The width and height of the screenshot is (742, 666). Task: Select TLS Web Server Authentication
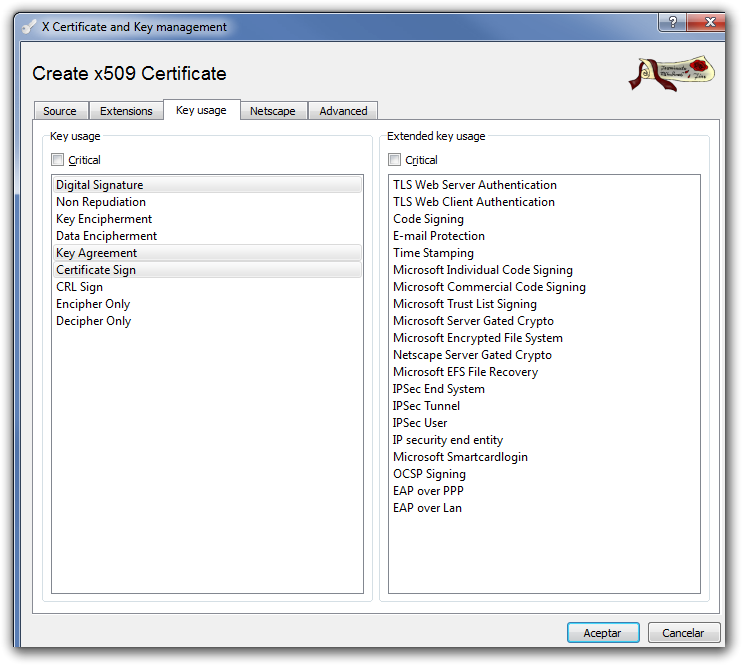pos(475,185)
